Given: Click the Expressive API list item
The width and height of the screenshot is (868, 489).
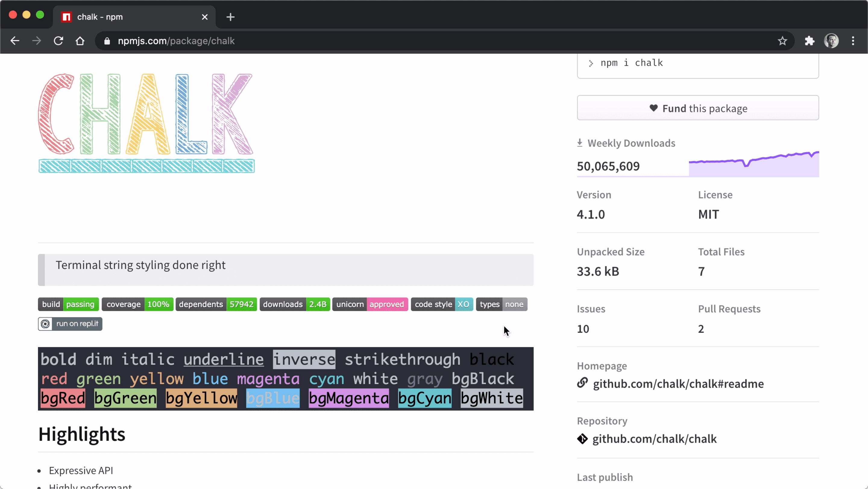Looking at the screenshot, I should point(81,471).
